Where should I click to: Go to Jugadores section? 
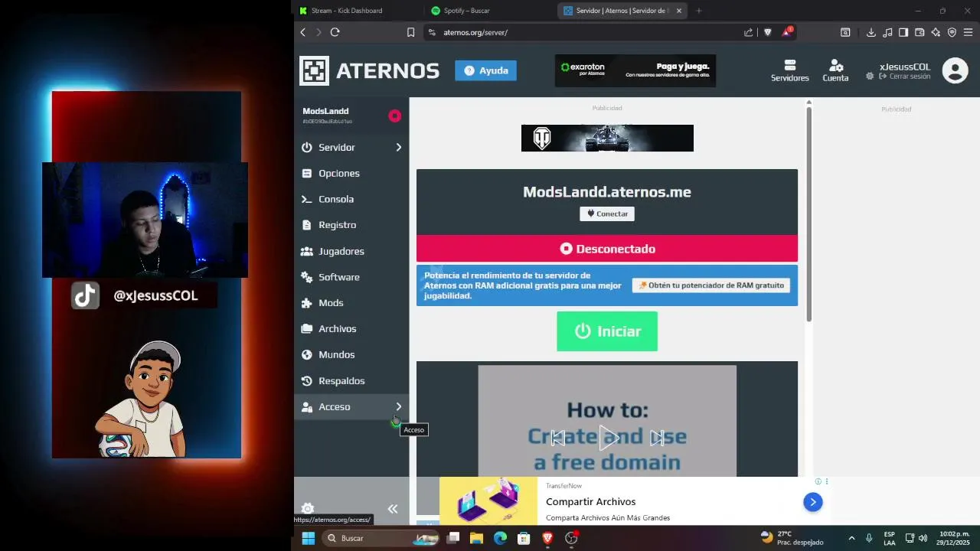tap(351, 251)
